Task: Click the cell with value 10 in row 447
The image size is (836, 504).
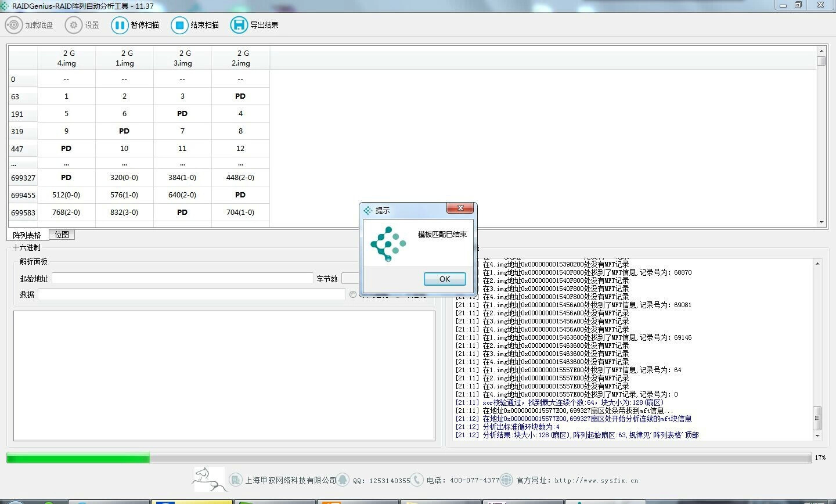Action: tap(124, 149)
